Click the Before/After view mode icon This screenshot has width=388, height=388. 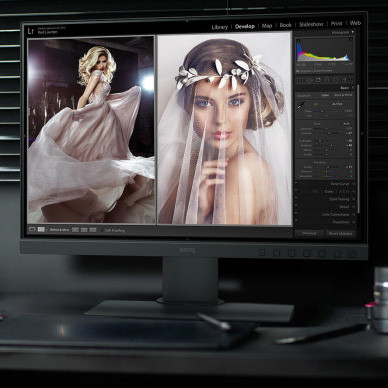(x=41, y=229)
